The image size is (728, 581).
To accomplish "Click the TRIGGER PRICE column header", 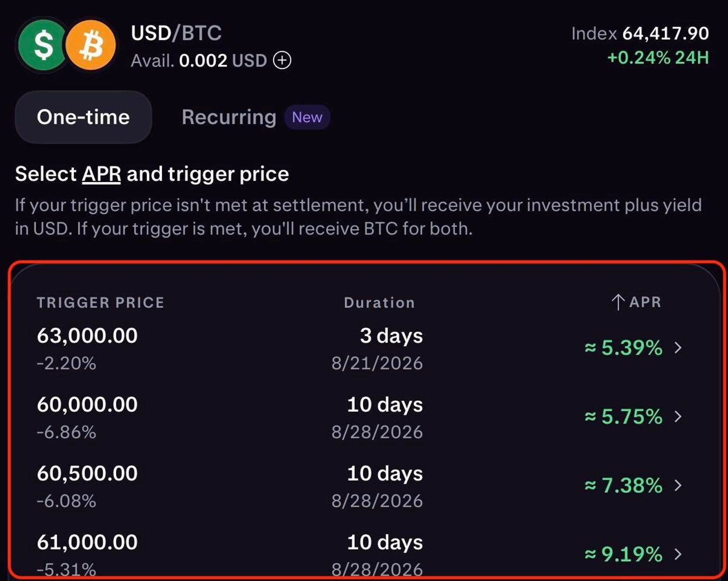I will 100,303.
